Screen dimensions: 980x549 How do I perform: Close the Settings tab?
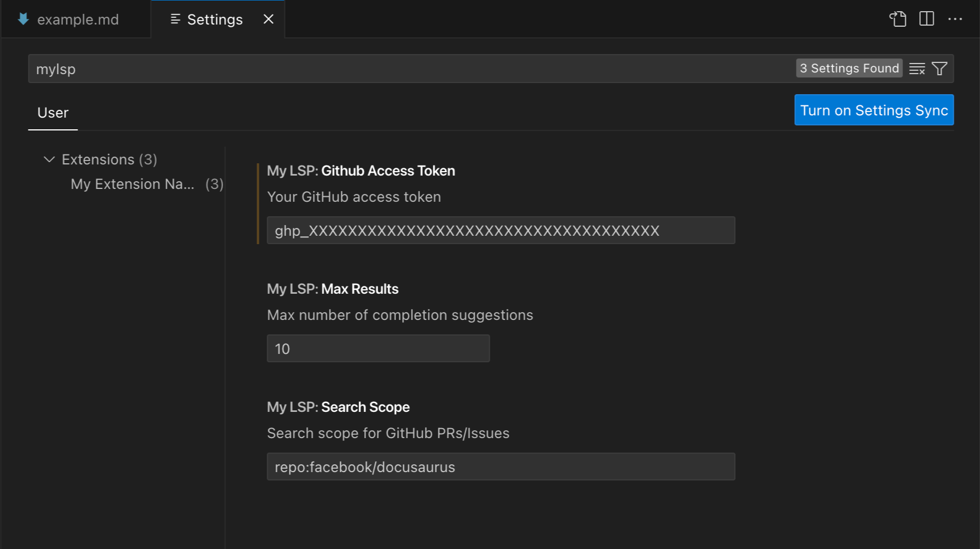pos(268,19)
